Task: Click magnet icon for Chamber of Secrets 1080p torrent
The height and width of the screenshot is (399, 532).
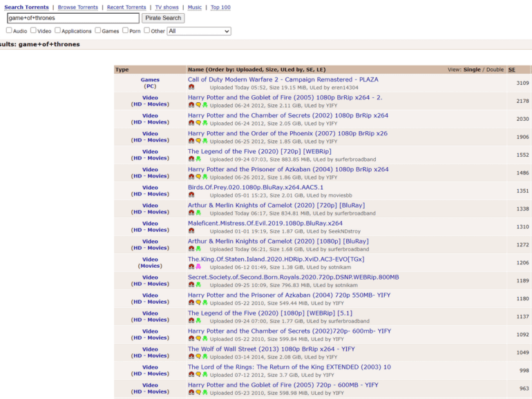Action: 191,123
